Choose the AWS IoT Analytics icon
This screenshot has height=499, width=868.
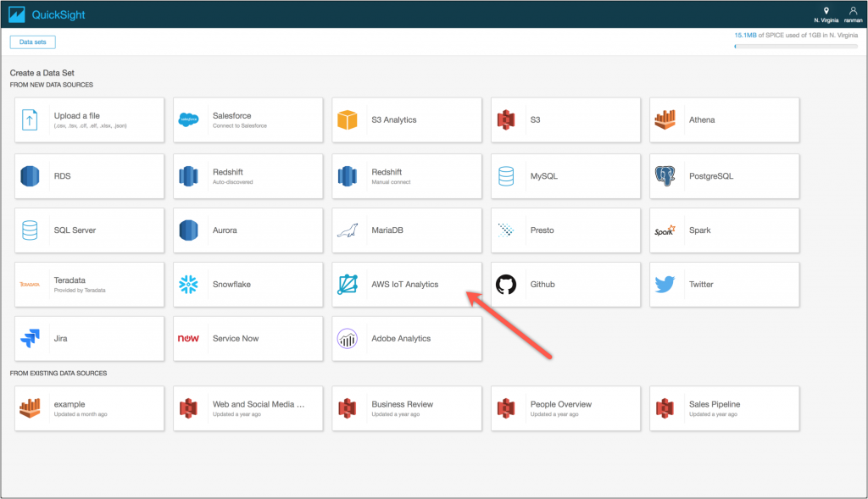[x=347, y=285]
